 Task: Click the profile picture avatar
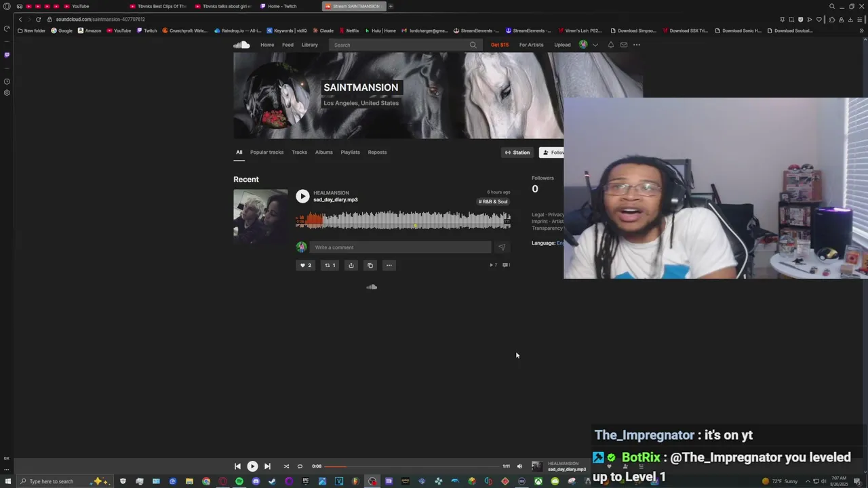click(x=278, y=95)
